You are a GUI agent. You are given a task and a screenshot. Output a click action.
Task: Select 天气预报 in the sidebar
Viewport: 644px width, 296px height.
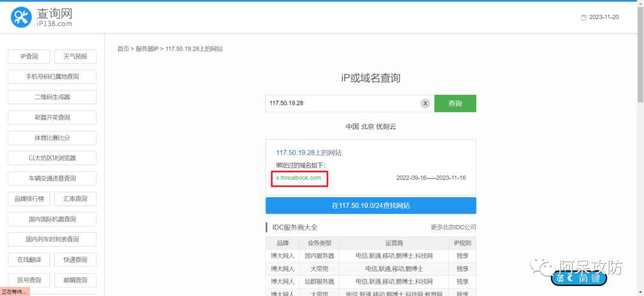(75, 57)
